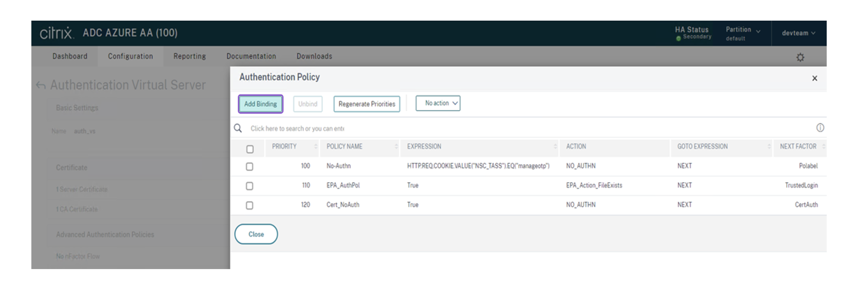This screenshot has width=868, height=305.
Task: Open the Reporting tab
Action: coord(190,56)
